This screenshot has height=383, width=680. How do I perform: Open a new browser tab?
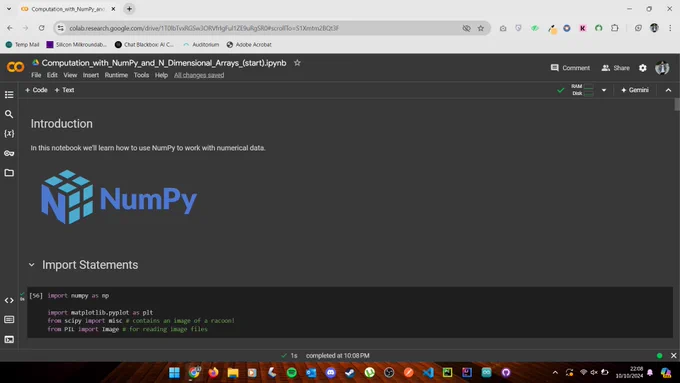[x=129, y=9]
